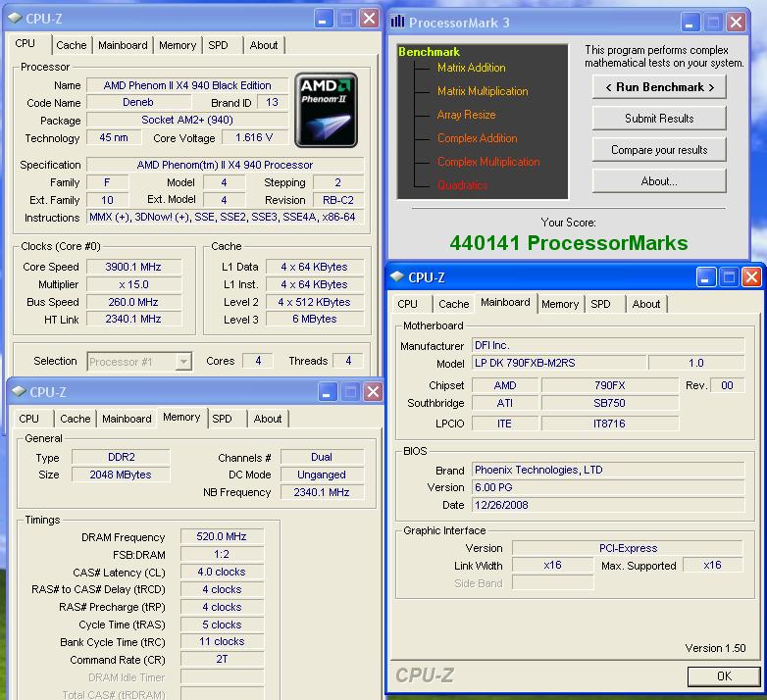Click the CPU-Z Memory window title icon
Viewport: 767px width, 700px height.
(19, 391)
